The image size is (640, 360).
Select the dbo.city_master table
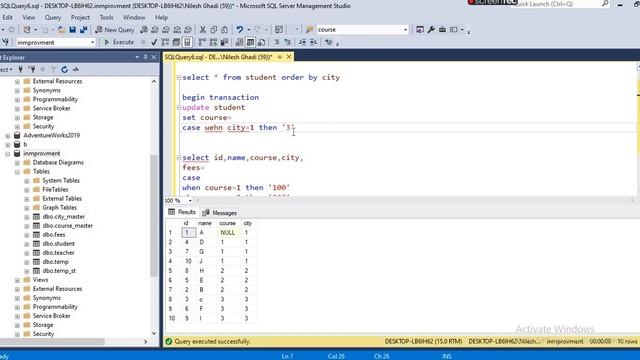63,217
